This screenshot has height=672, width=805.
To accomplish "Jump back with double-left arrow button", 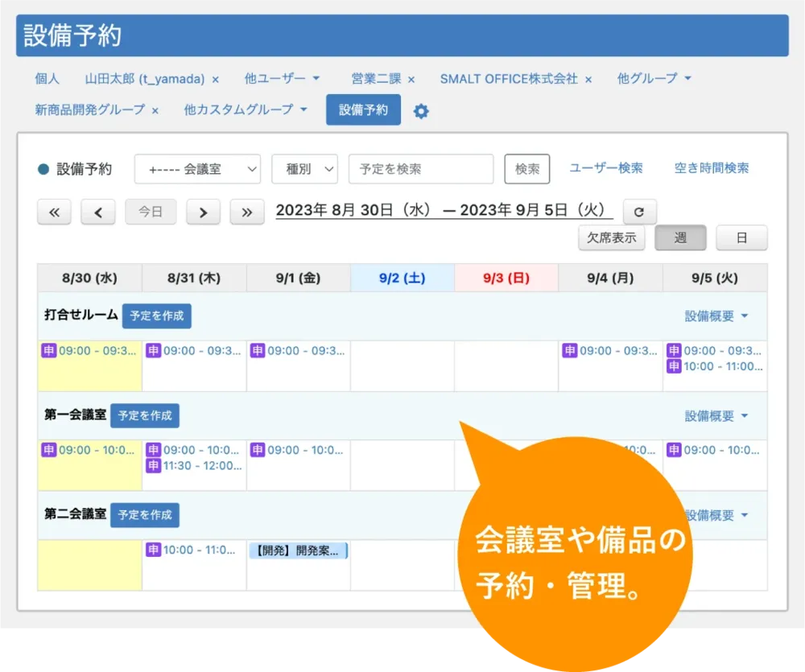I will 54,212.
